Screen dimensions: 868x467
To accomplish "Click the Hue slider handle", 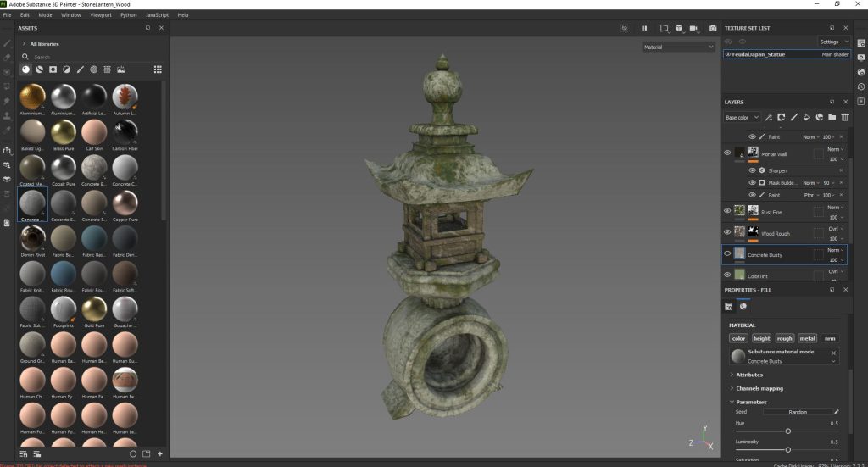I will [787, 431].
